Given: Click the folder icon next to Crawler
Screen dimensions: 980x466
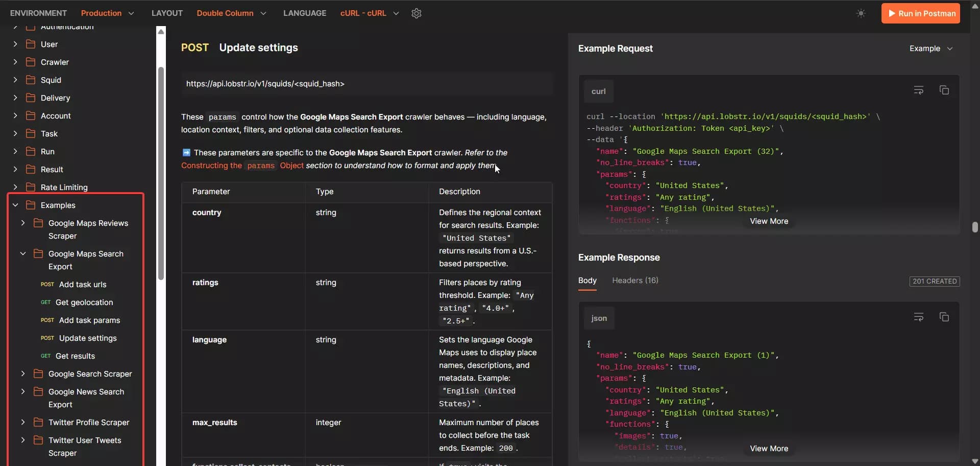Looking at the screenshot, I should pos(30,62).
